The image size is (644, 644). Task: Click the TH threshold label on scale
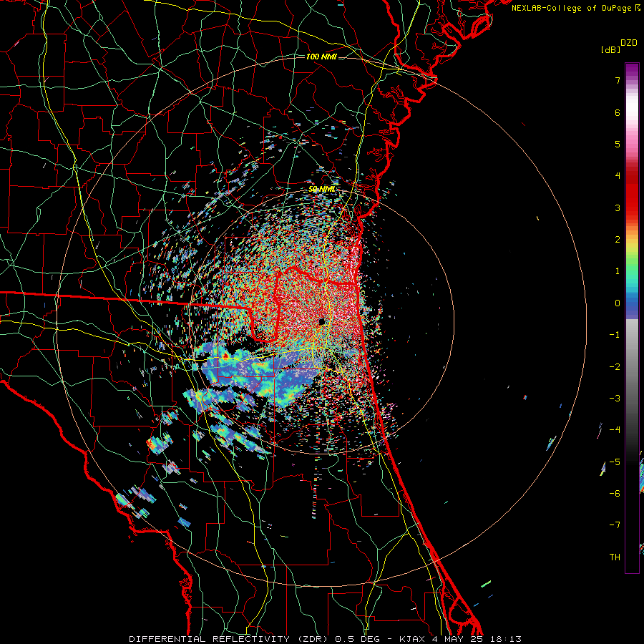(x=615, y=557)
